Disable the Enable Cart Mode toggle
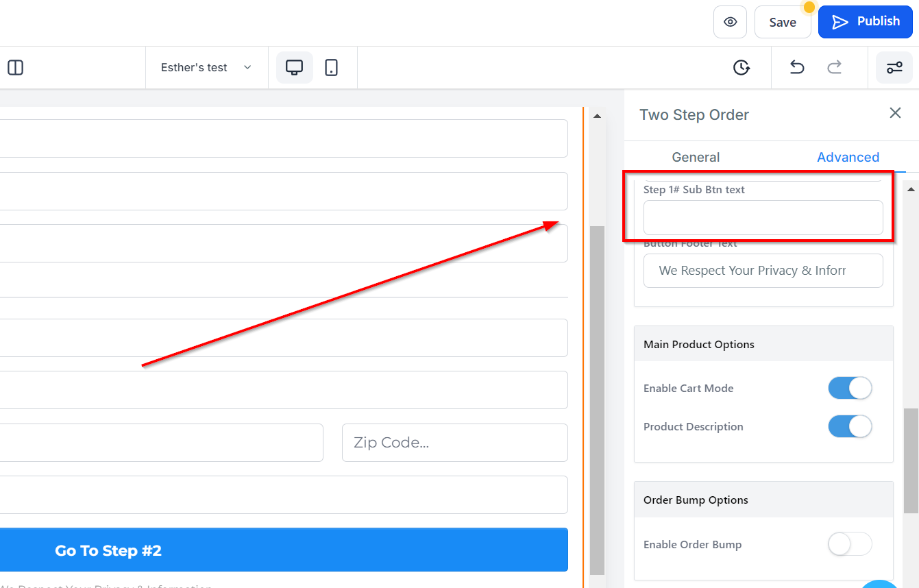This screenshot has height=588, width=919. point(850,388)
